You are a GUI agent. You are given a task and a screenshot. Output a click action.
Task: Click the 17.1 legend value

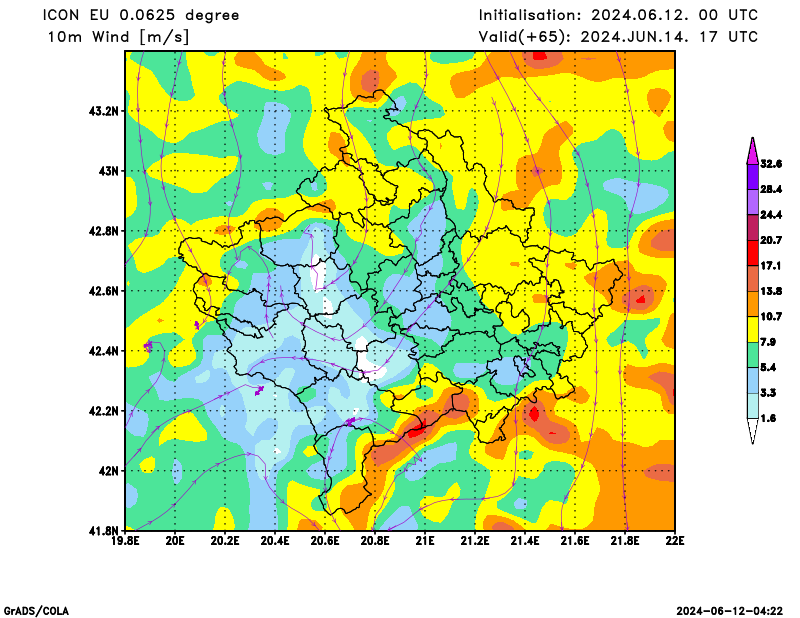[x=771, y=266]
